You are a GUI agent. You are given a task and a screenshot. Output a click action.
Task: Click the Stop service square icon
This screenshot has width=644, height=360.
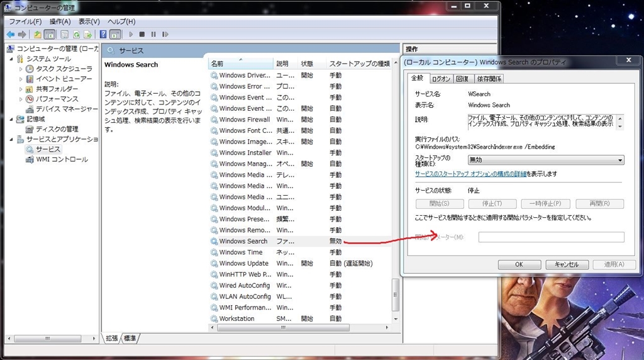(142, 35)
